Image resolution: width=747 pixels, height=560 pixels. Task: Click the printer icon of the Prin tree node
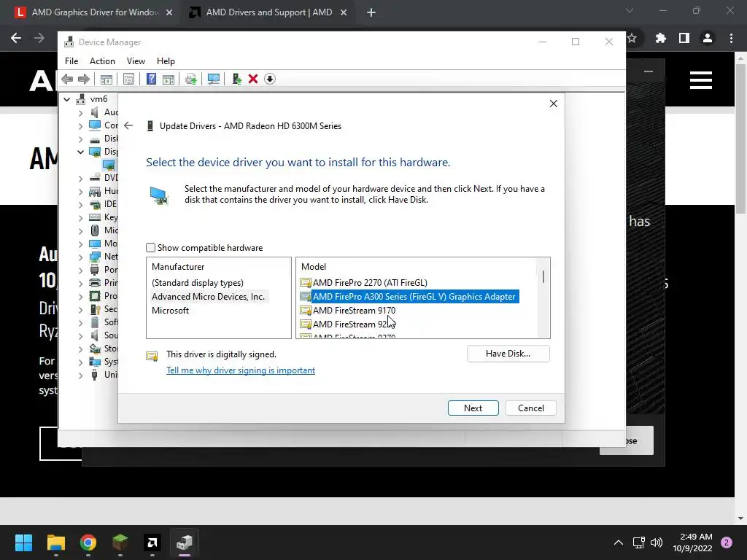click(95, 283)
